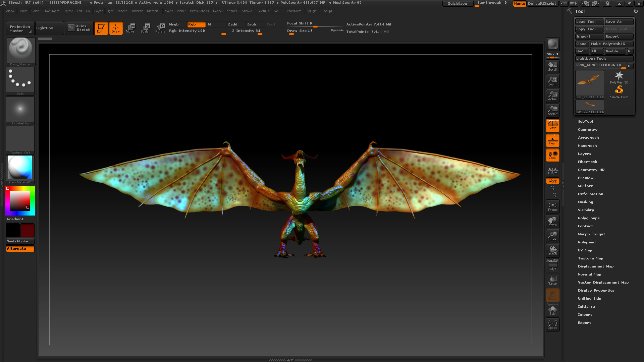Click the dark red secondary color swatch
Viewport: 644px width, 362px height.
[x=27, y=230]
